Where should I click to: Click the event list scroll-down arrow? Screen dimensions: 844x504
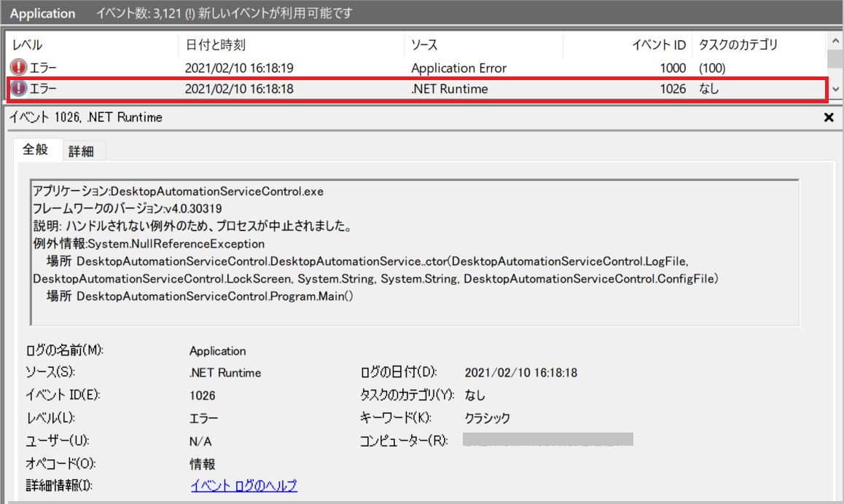pyautogui.click(x=835, y=90)
